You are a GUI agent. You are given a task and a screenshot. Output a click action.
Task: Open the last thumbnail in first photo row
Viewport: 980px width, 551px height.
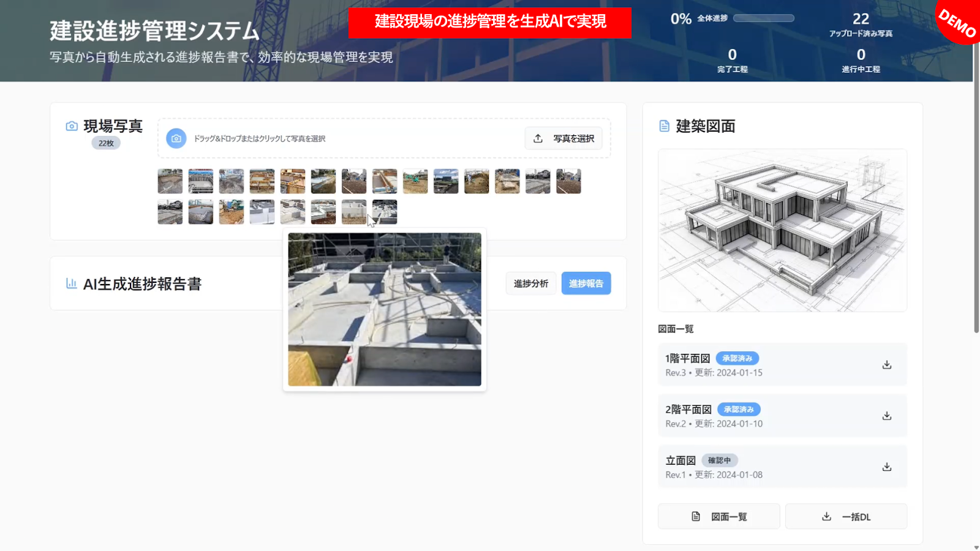click(568, 181)
